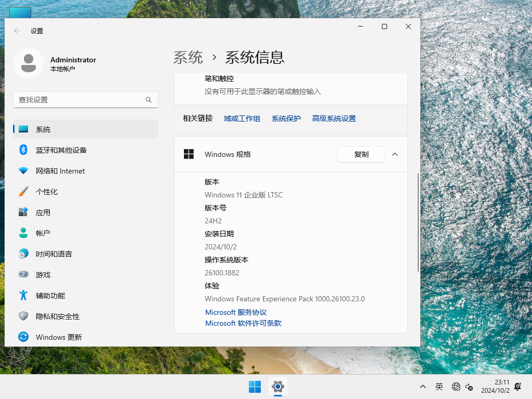
Task: Open 帐户 settings page
Action: point(86,233)
